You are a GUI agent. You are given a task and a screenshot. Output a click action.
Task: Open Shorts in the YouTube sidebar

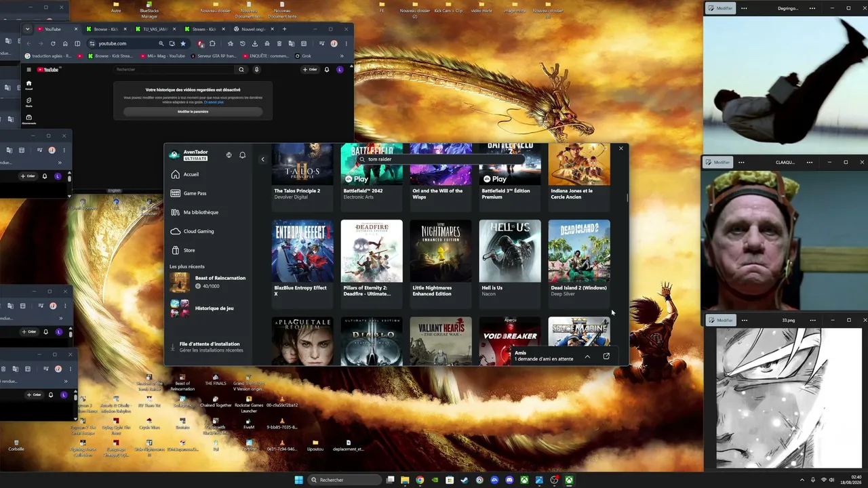point(28,102)
